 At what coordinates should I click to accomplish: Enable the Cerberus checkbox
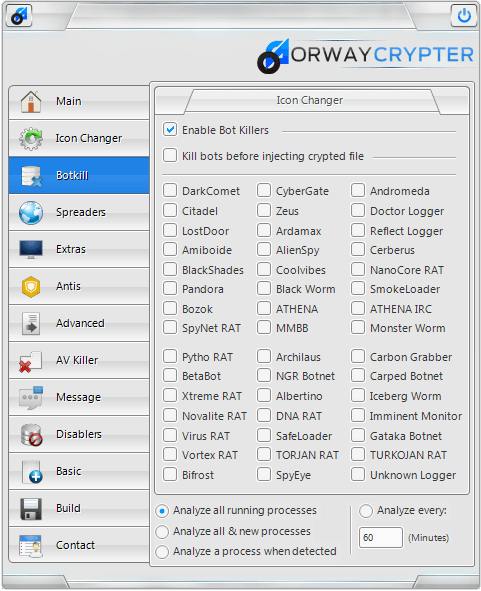358,249
